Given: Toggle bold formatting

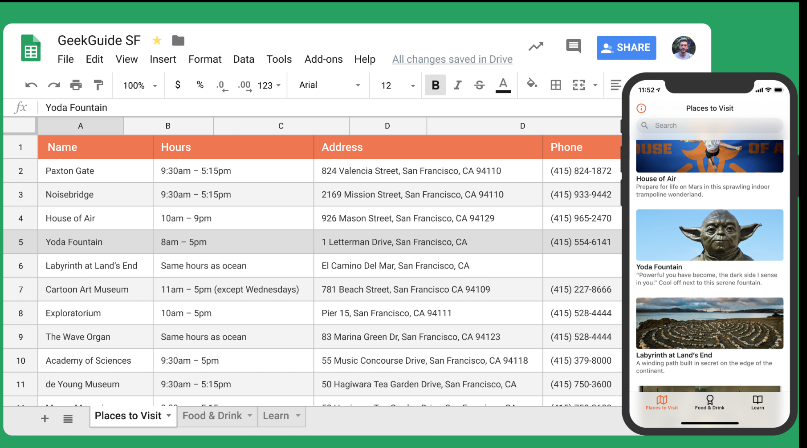Looking at the screenshot, I should coord(435,85).
